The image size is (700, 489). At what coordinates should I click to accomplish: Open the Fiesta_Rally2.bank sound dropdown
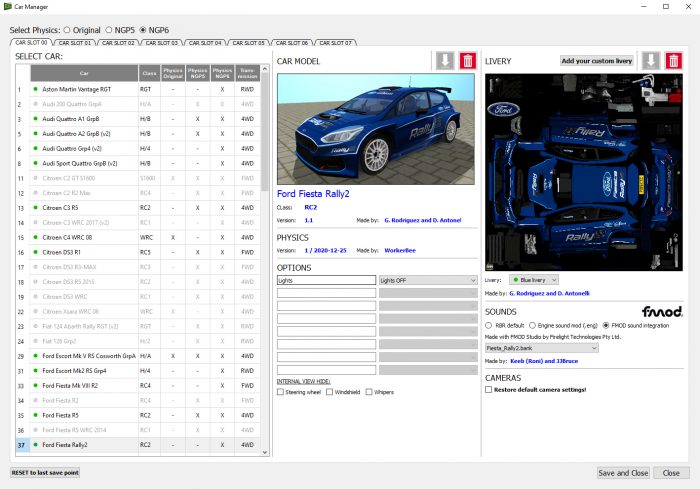point(542,348)
